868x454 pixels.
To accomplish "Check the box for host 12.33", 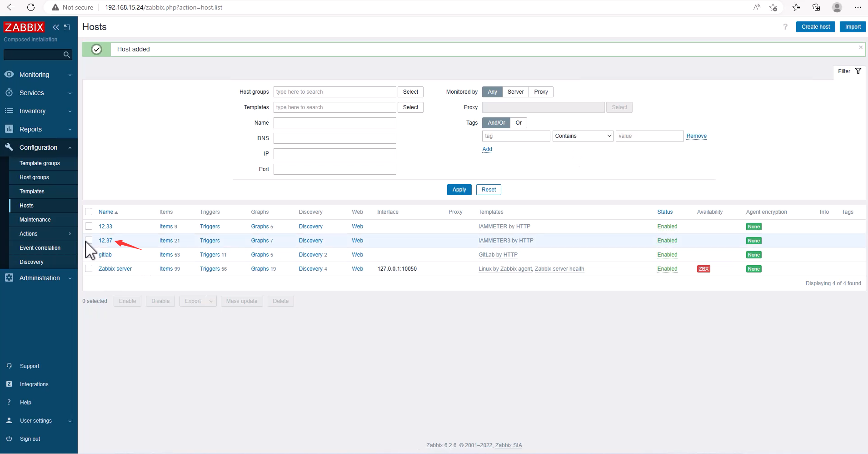I will (x=89, y=226).
